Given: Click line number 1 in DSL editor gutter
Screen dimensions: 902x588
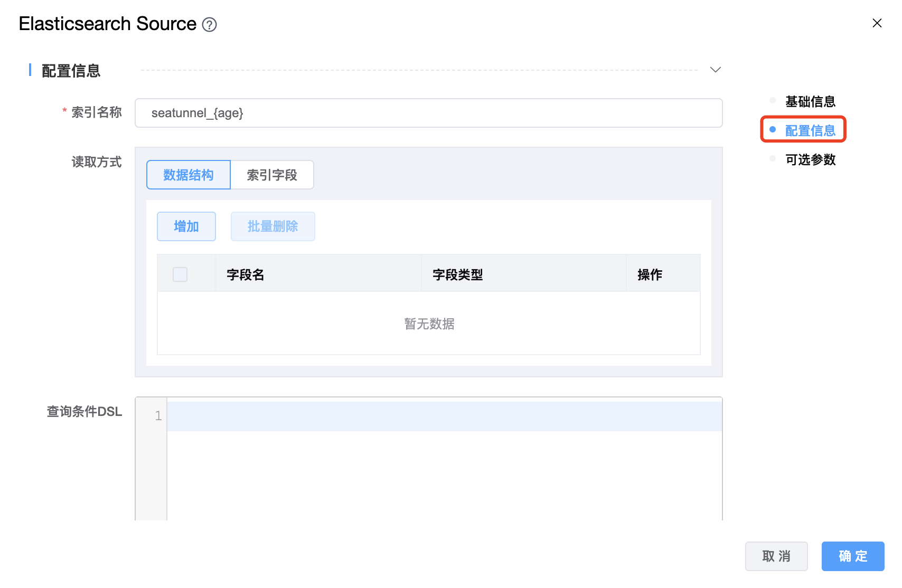Looking at the screenshot, I should (158, 416).
